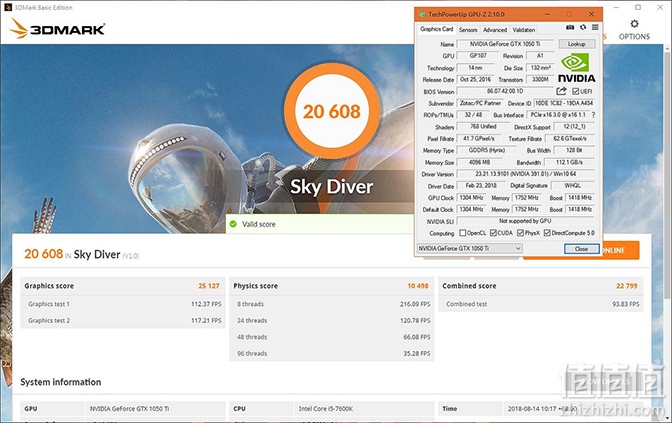Switch to the Validation tab
Viewport: 672px width, 423px height.
click(524, 30)
